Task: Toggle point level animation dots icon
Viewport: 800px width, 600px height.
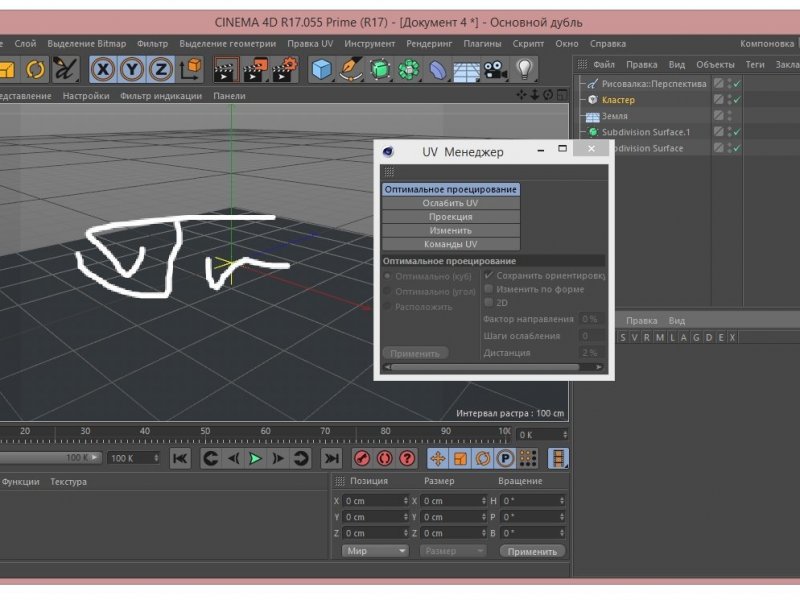Action: click(x=528, y=458)
